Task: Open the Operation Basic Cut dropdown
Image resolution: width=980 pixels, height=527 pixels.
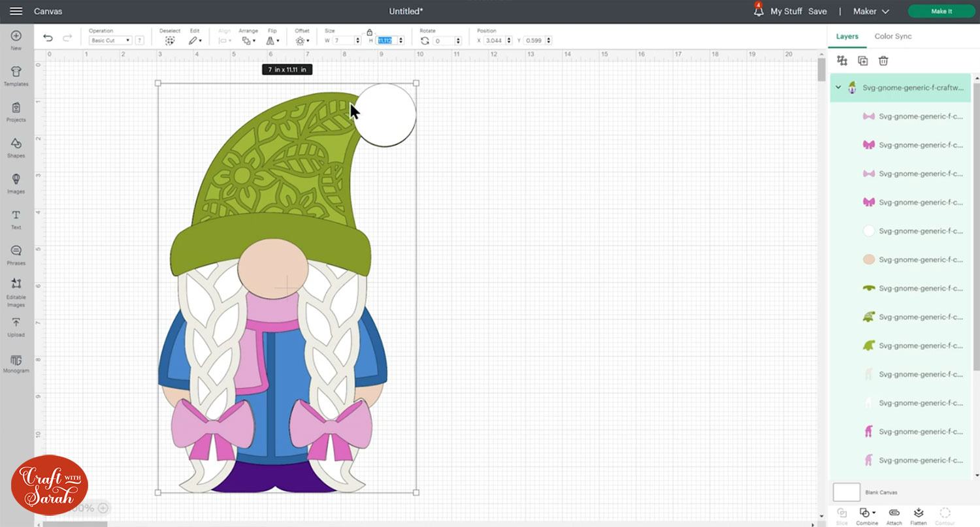Action: [x=110, y=40]
